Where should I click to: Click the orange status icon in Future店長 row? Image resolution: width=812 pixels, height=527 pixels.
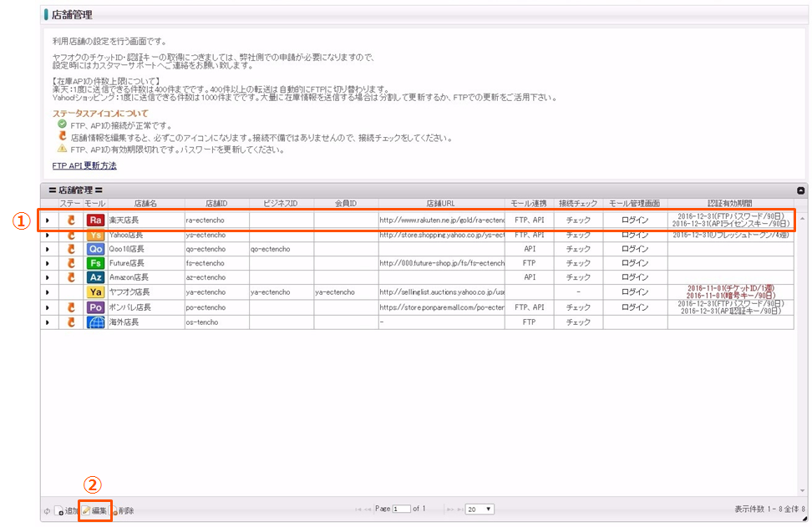pyautogui.click(x=72, y=263)
